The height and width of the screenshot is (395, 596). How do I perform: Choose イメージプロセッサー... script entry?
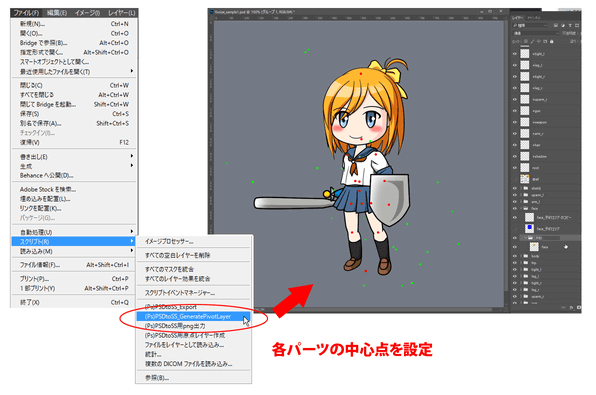pyautogui.click(x=193, y=241)
